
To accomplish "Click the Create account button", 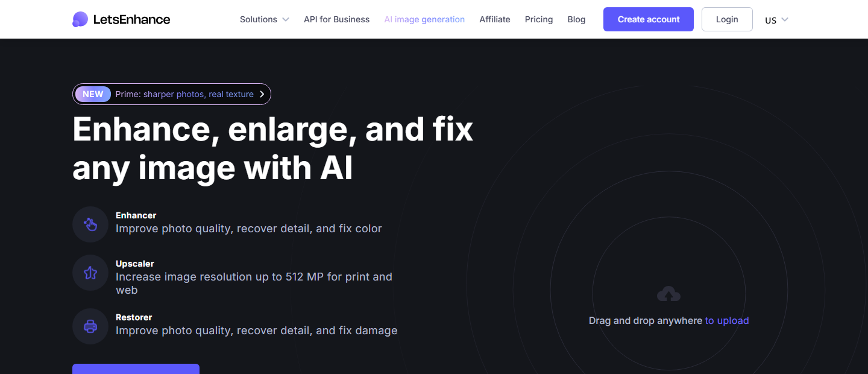I will click(649, 19).
